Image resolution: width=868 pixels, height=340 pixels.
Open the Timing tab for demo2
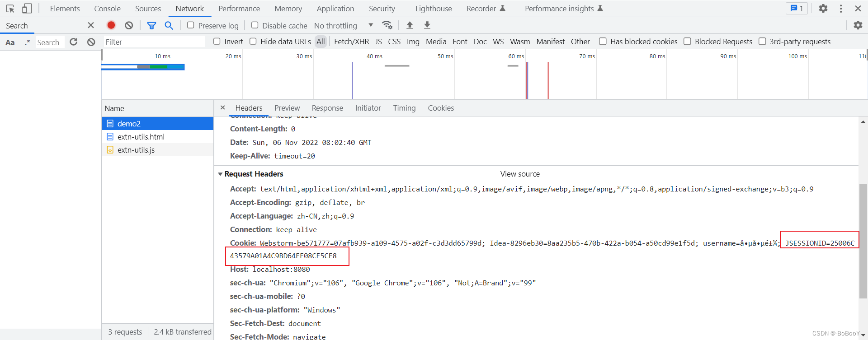click(x=404, y=108)
